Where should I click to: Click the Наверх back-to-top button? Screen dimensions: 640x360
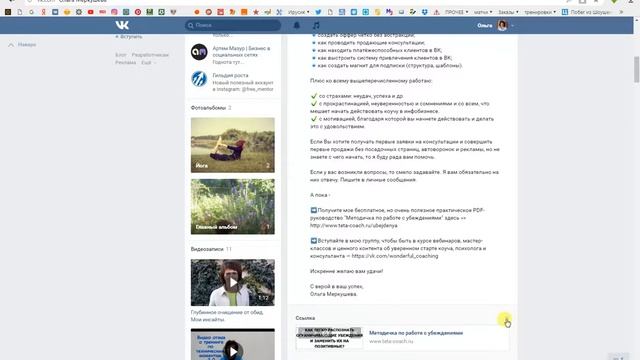tap(22, 44)
